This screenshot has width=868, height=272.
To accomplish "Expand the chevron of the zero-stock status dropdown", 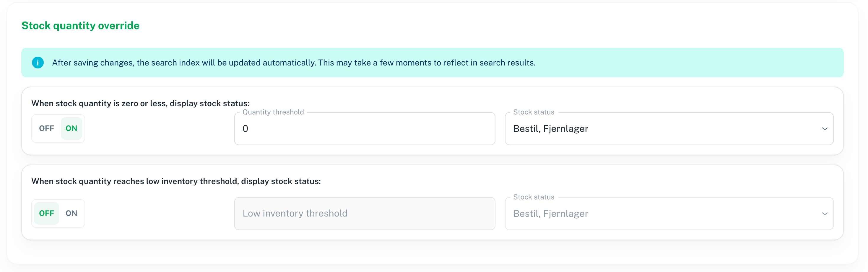I will tap(825, 129).
